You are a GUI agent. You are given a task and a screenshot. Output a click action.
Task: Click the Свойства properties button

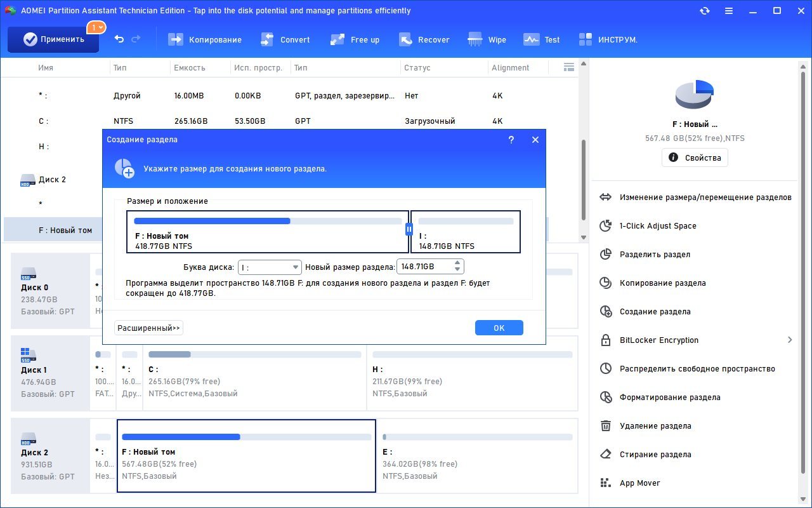click(695, 157)
